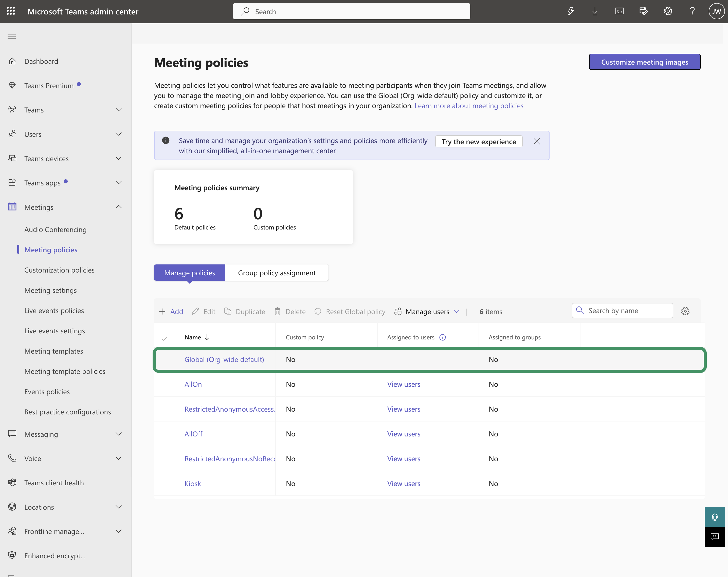The height and width of the screenshot is (577, 728).
Task: Click the info icon beside Assigned to users
Action: click(x=443, y=337)
